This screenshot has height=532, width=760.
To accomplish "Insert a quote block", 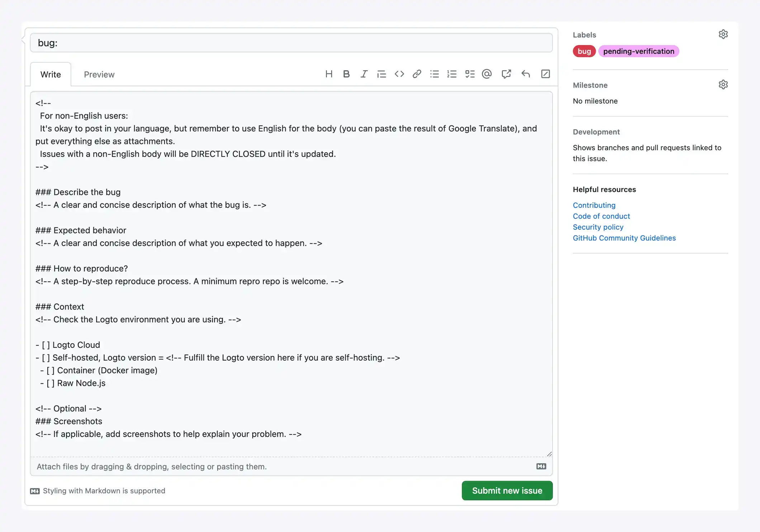I will click(381, 74).
